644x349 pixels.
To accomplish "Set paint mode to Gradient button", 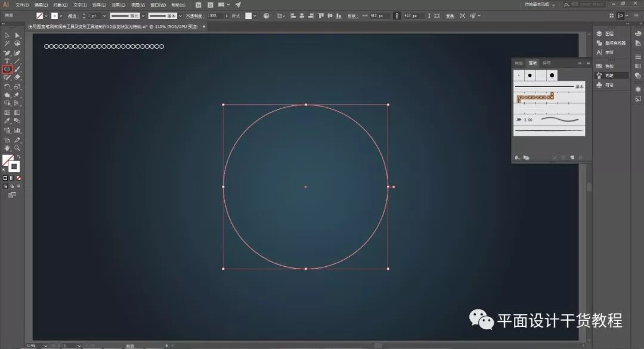I will coord(12,178).
